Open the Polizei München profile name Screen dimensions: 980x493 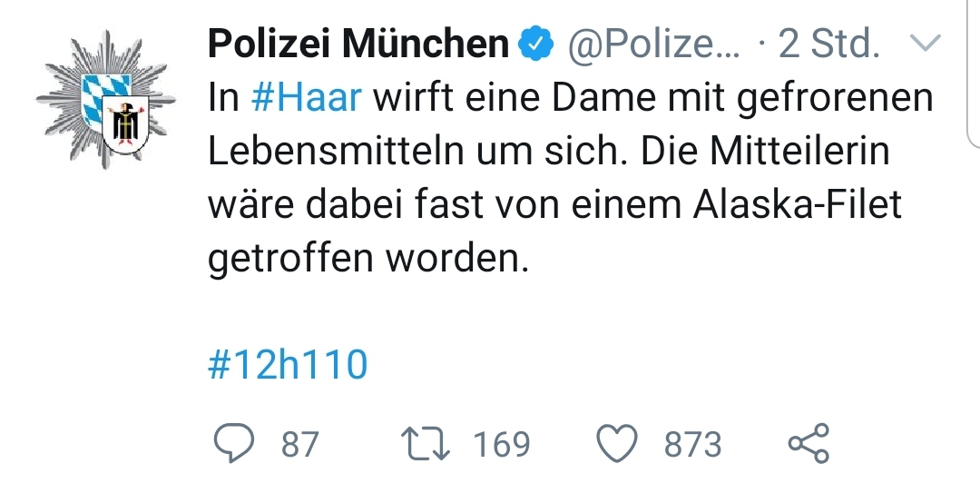[358, 44]
